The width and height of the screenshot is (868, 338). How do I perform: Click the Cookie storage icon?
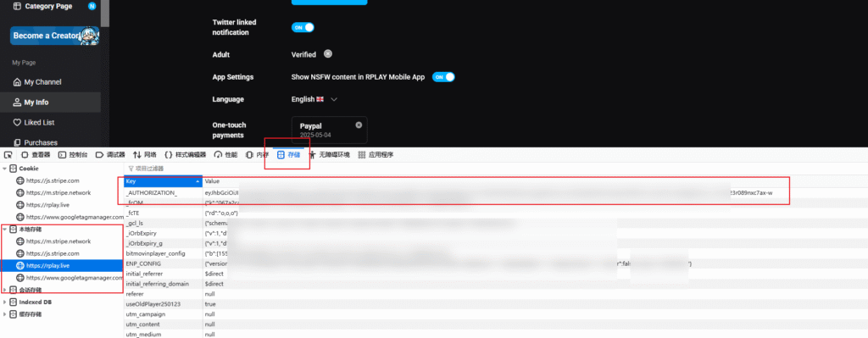14,169
